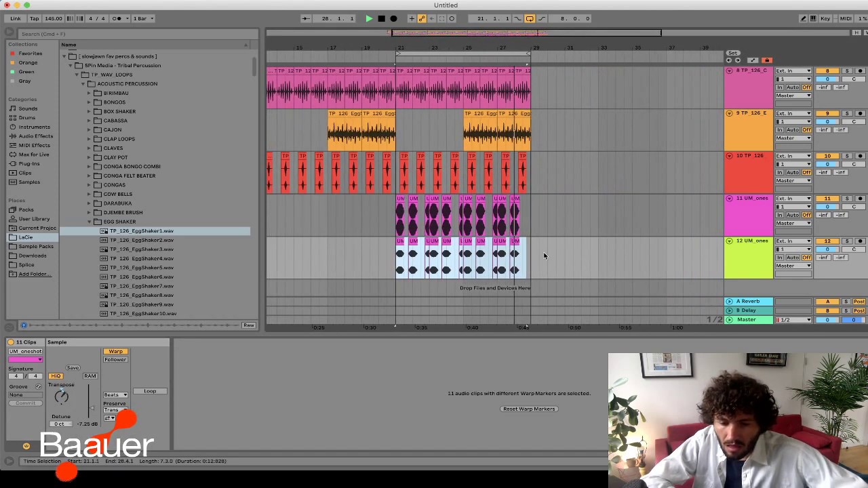Screen dimensions: 868x488
Task: Enable MIDI Map Mode
Action: pos(845,18)
